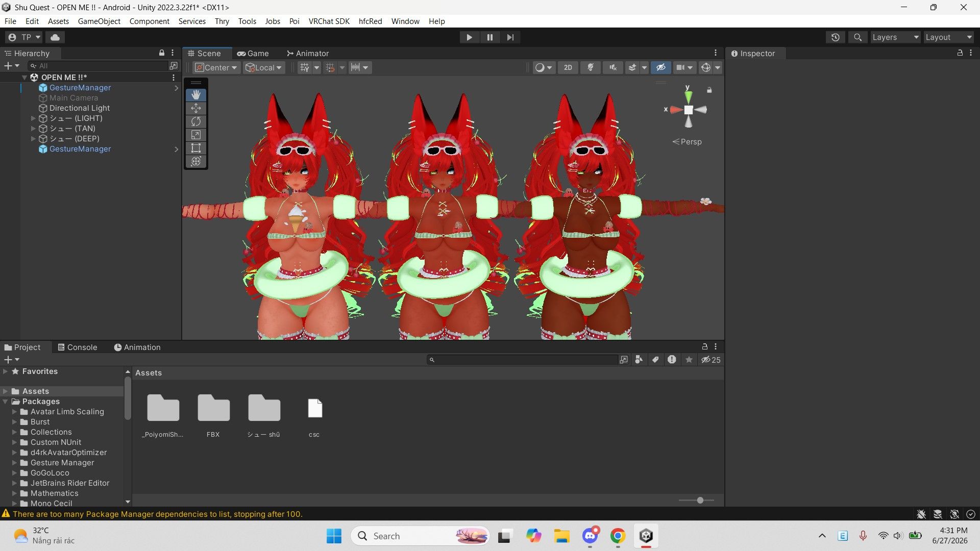Toggle the scene gizmo rotation lock
Viewport: 980px width, 551px height.
709,90
